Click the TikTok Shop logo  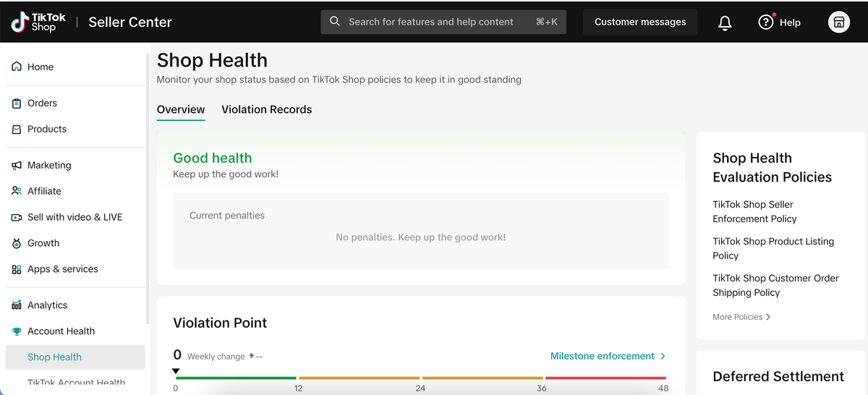pyautogui.click(x=38, y=22)
